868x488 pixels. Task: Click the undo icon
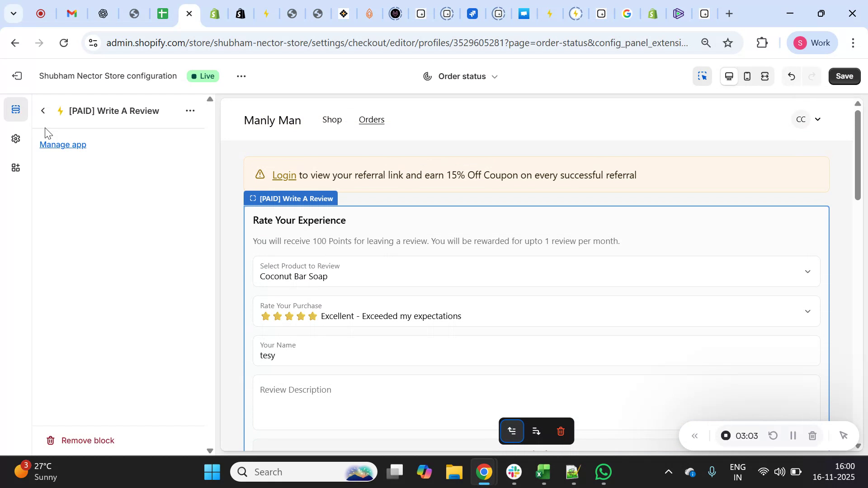(791, 76)
